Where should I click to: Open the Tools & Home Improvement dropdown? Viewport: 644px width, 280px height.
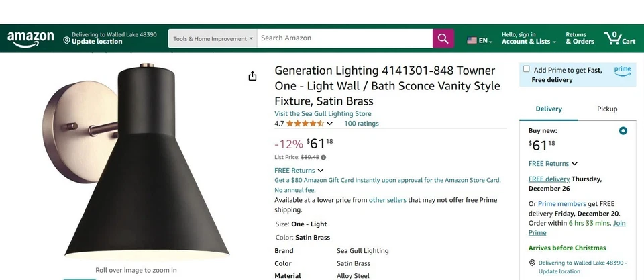(213, 38)
